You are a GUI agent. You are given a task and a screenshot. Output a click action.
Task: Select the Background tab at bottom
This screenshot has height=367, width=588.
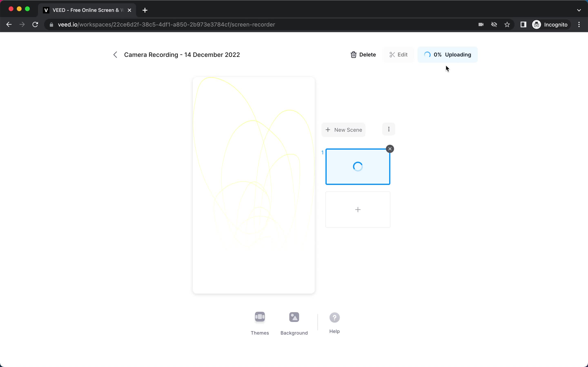point(294,323)
